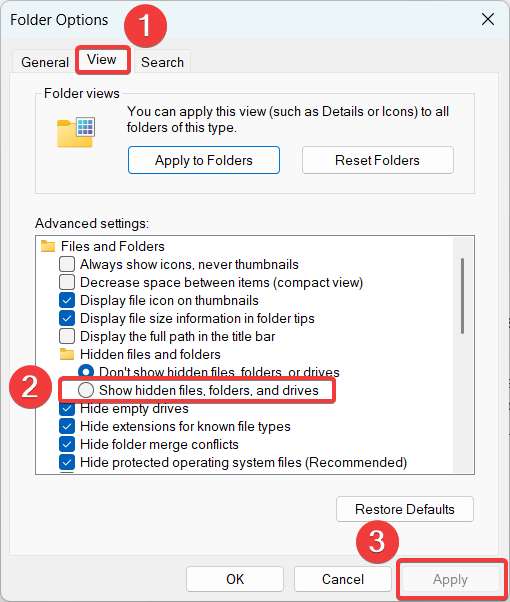Click the Folder views folder icon

tap(76, 132)
